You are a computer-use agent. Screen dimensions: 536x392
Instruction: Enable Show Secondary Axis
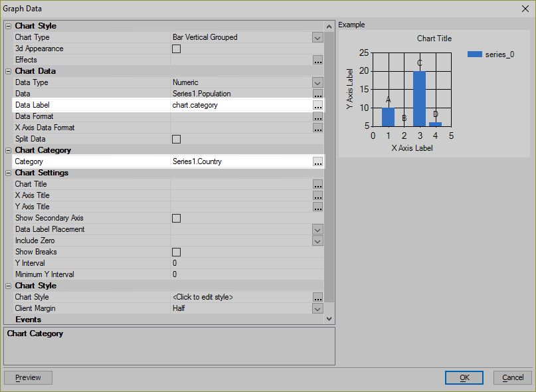[x=175, y=218]
